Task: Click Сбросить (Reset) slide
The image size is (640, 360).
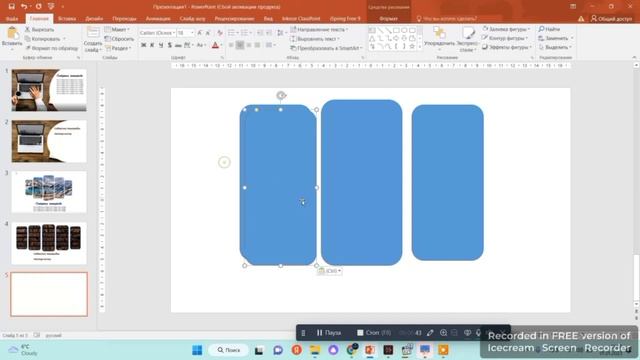Action: tap(119, 39)
